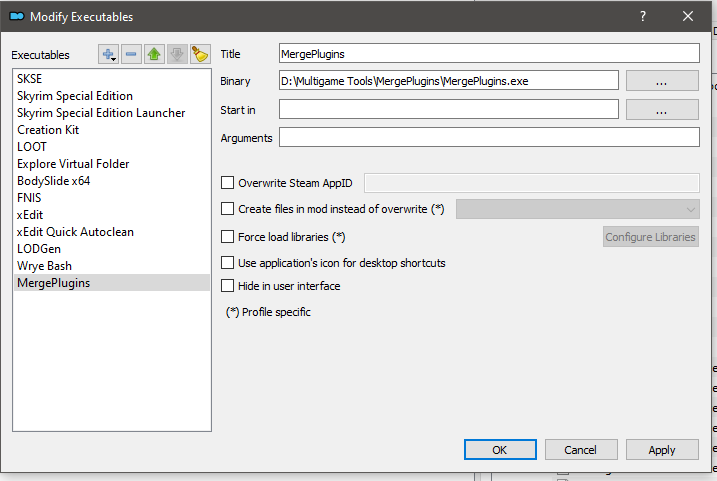Select SKSE in the executables list

coord(112,79)
